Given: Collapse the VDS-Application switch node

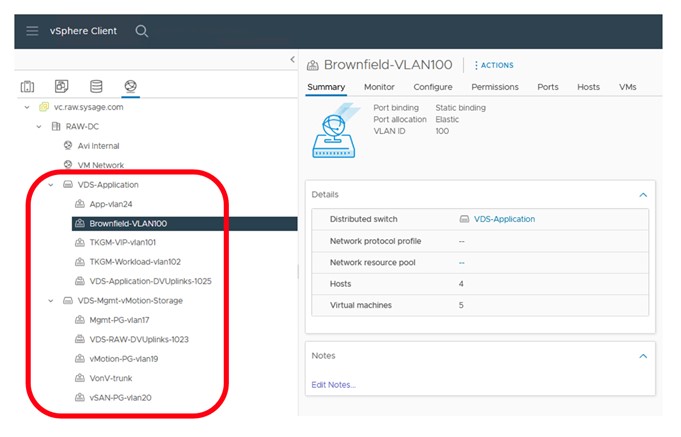Looking at the screenshot, I should (x=51, y=185).
